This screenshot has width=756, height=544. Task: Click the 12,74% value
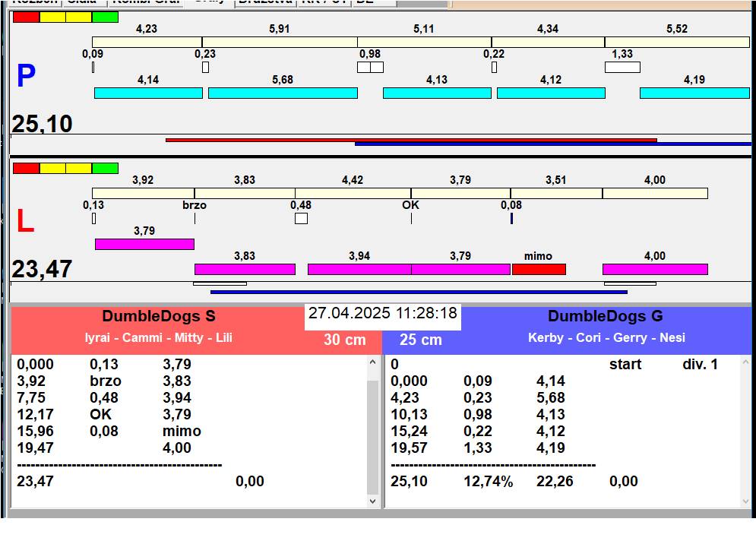tap(489, 481)
